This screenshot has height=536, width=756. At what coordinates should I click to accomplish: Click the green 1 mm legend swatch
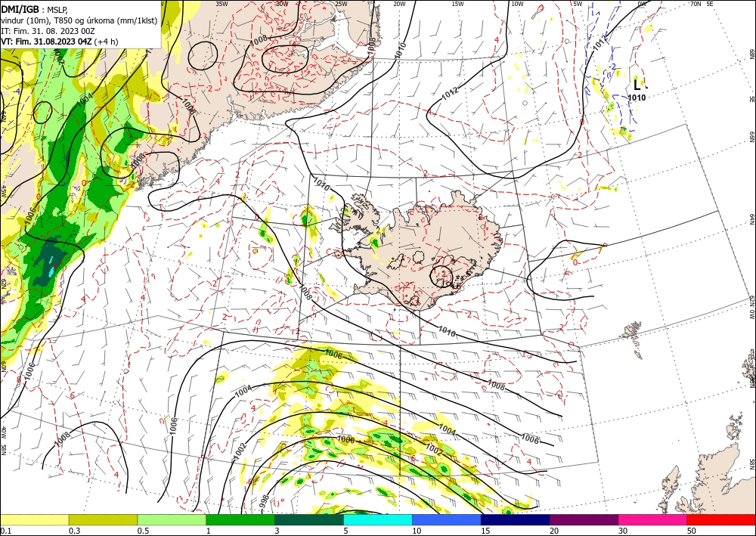tap(240, 519)
